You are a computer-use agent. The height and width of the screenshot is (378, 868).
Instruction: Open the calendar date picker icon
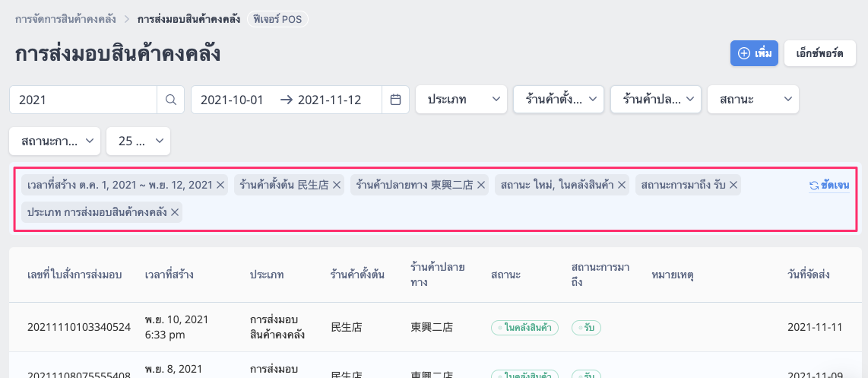pyautogui.click(x=395, y=100)
